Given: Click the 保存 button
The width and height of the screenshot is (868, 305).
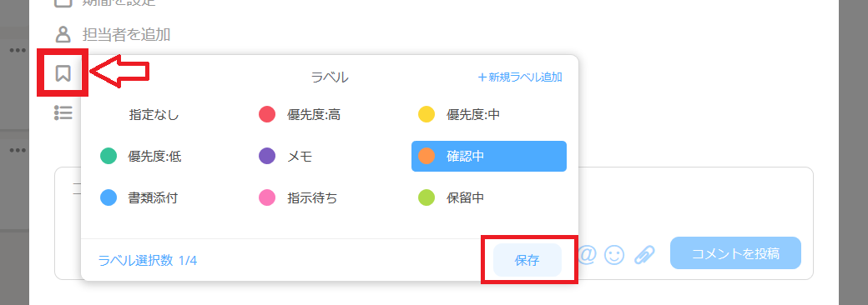Looking at the screenshot, I should (x=527, y=260).
